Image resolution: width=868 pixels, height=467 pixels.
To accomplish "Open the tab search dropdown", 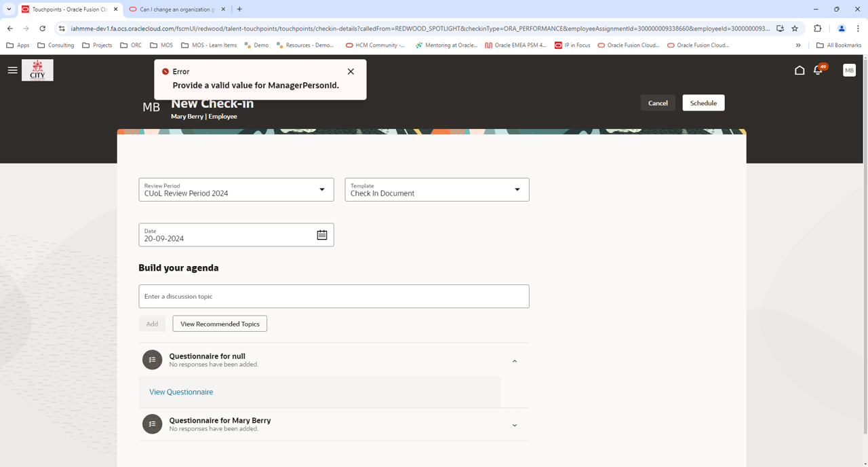I will pyautogui.click(x=9, y=10).
